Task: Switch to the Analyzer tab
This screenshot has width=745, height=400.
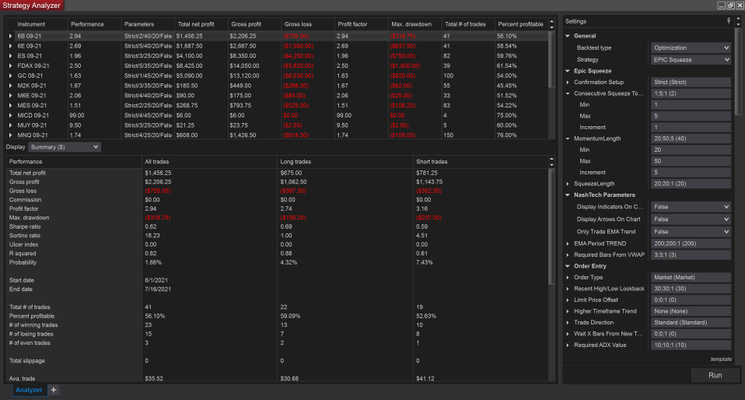Action: coord(23,389)
